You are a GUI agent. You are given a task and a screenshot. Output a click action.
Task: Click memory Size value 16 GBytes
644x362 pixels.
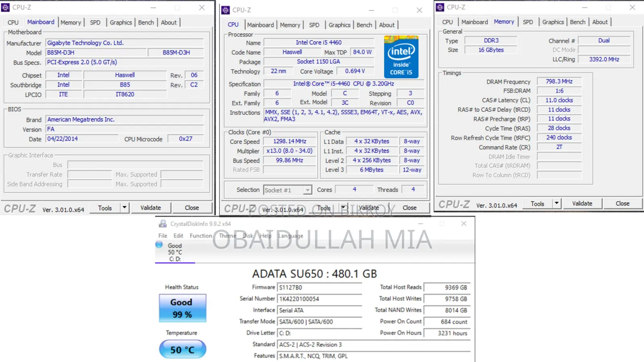[x=491, y=50]
